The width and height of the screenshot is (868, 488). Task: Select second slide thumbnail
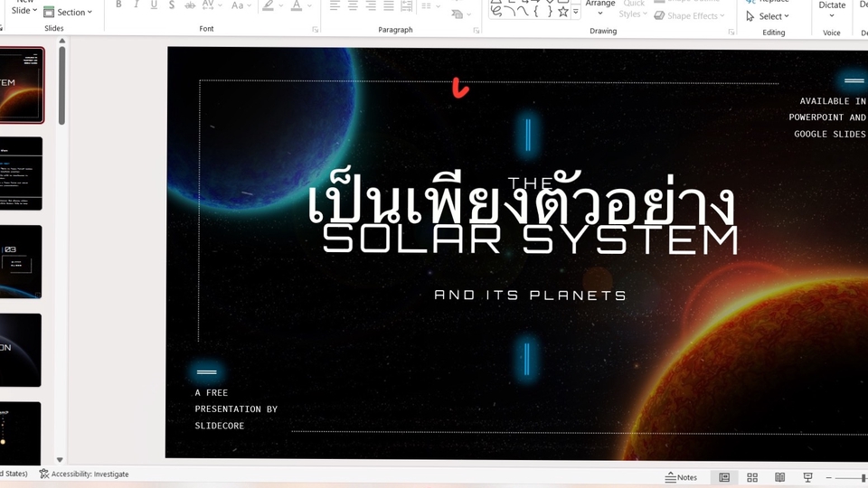(21, 174)
